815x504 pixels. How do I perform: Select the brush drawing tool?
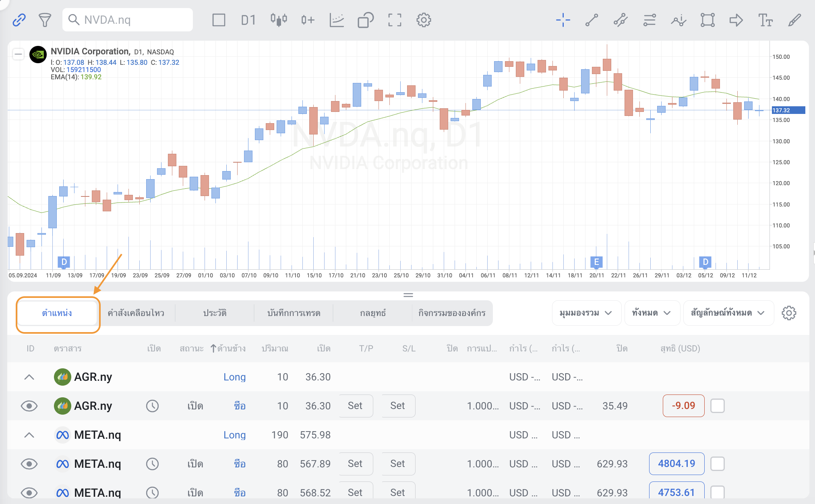point(794,20)
